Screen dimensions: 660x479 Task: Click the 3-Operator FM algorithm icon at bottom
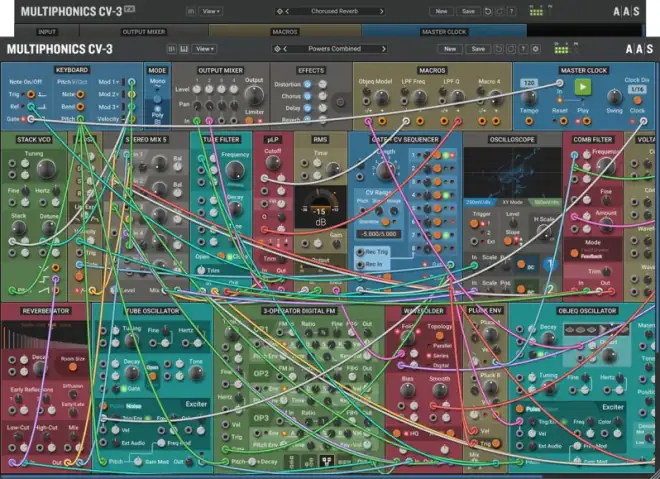coord(325,461)
